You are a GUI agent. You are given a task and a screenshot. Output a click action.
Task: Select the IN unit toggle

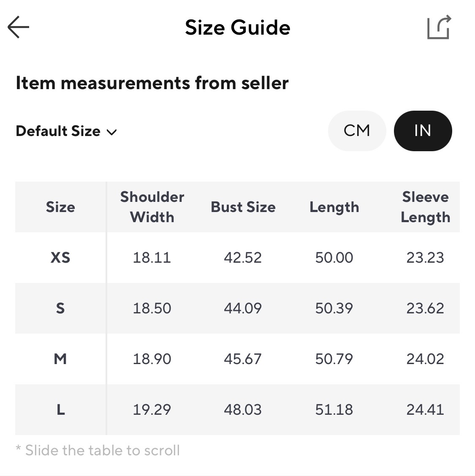click(x=423, y=131)
